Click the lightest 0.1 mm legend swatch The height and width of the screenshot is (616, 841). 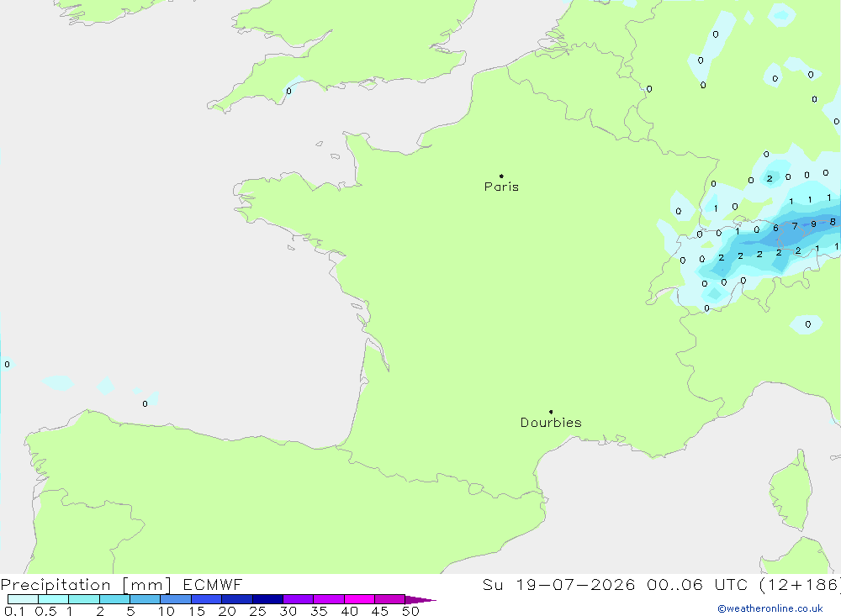[x=23, y=599]
